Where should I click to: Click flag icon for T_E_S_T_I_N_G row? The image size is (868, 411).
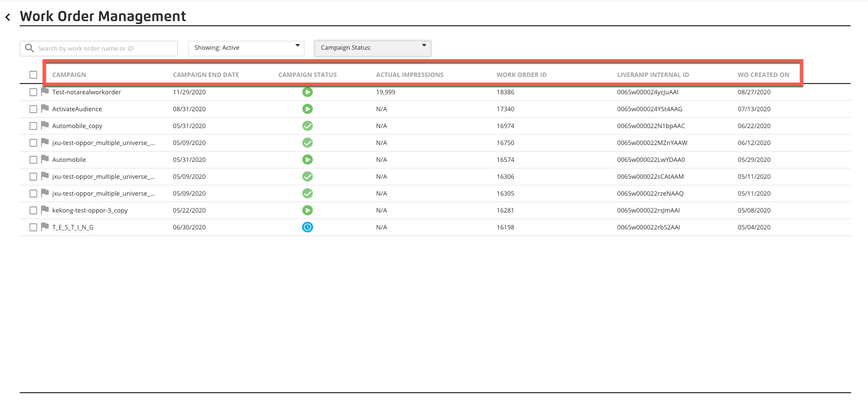click(x=45, y=227)
